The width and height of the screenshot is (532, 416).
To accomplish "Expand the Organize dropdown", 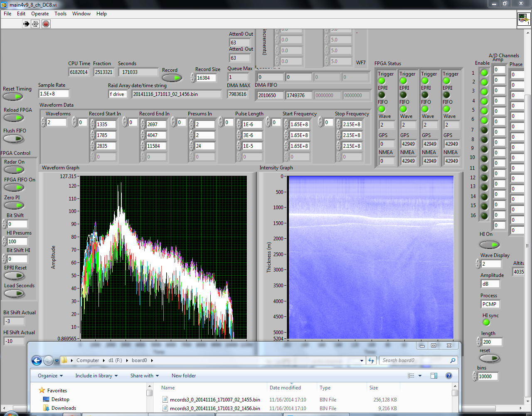I will [50, 376].
